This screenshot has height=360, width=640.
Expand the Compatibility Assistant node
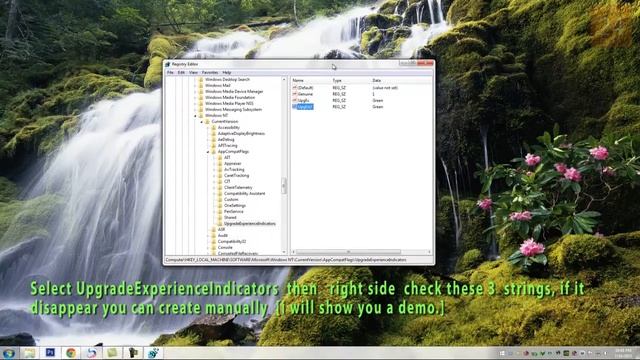point(214,193)
